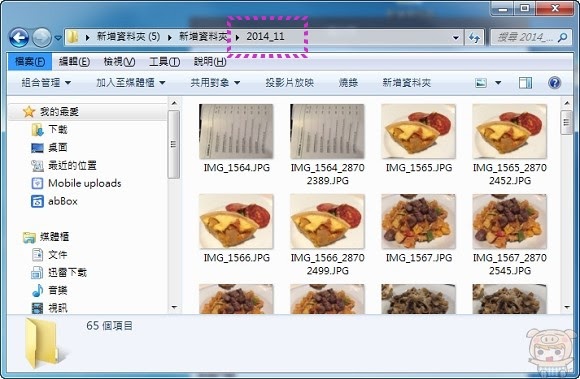
Task: Click the file list vertical scrollbar thumb
Action: pos(566,122)
